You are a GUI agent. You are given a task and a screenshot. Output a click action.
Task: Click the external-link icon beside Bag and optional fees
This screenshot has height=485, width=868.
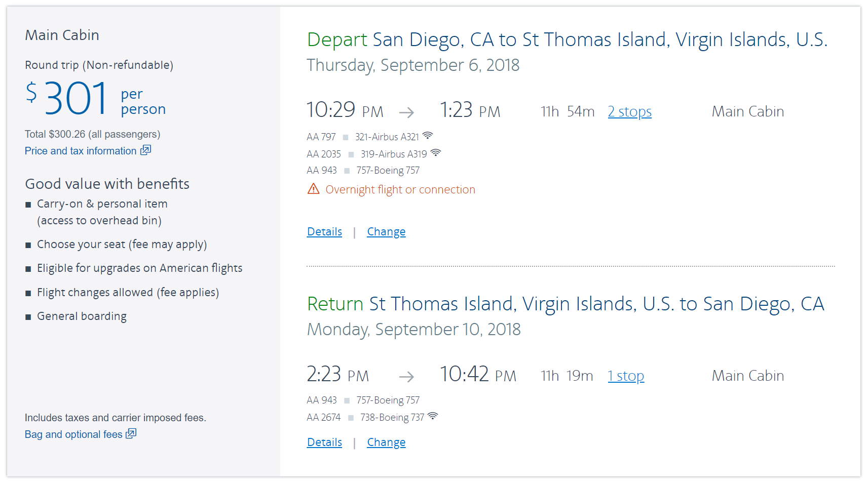131,434
